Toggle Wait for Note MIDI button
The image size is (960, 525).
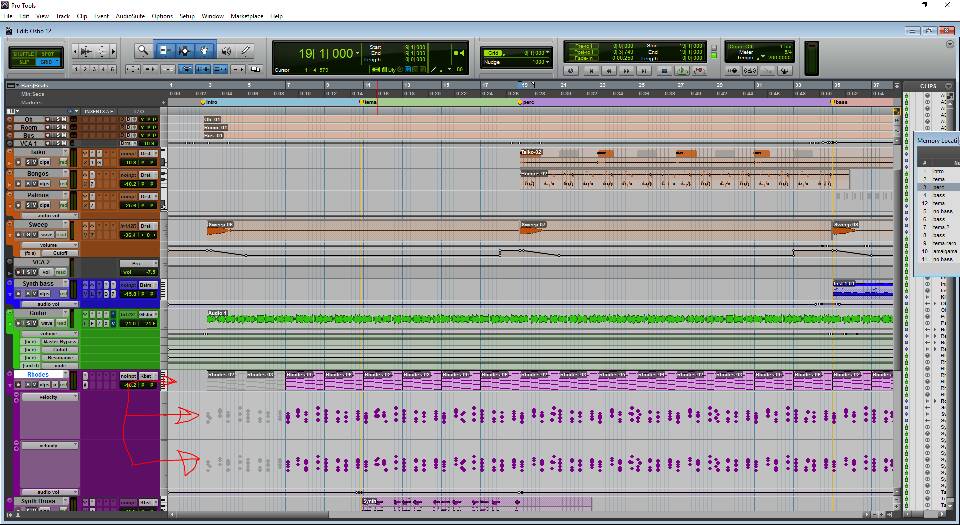(732, 71)
